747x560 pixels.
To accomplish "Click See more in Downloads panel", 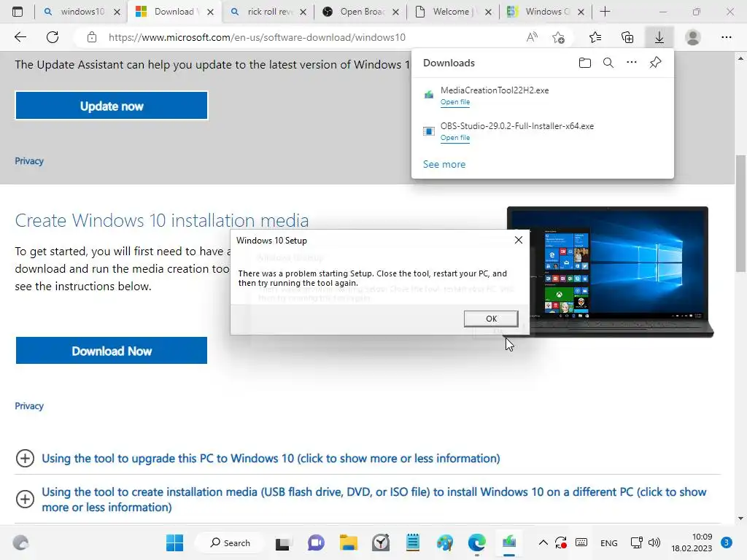I will coord(444,164).
